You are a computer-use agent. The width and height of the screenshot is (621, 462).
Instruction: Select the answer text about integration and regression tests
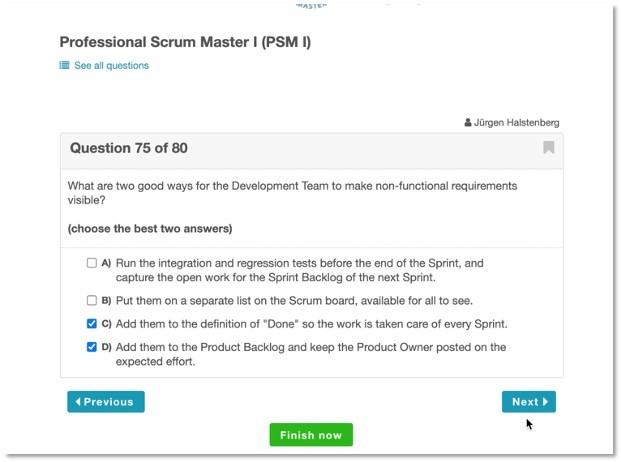coord(300,271)
